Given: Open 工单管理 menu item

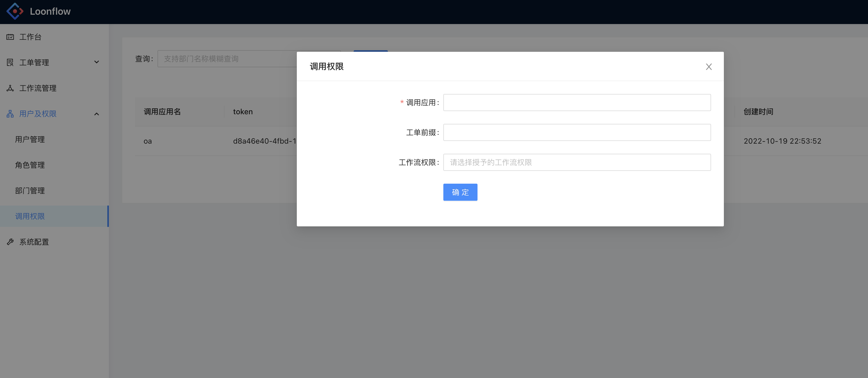Looking at the screenshot, I should (x=54, y=62).
